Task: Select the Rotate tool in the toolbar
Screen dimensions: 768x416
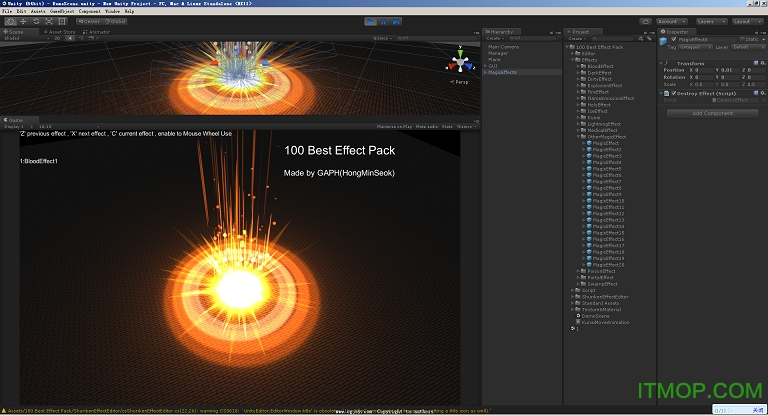Action: (36, 22)
